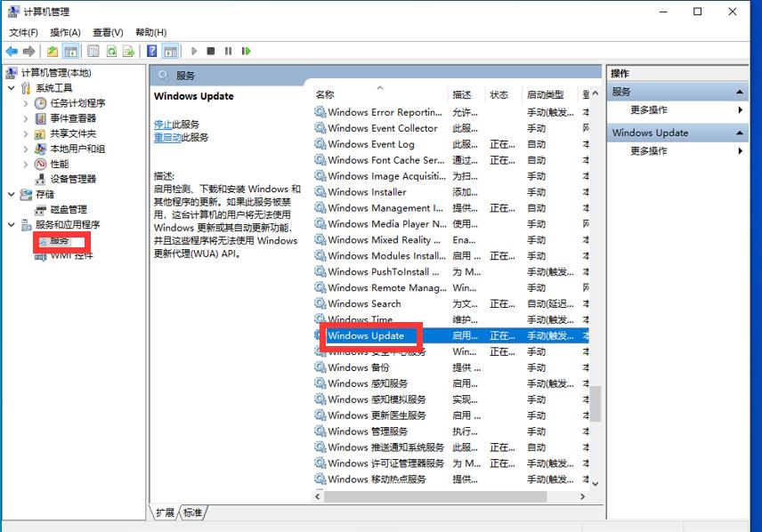Click the Back navigation arrow

point(12,51)
